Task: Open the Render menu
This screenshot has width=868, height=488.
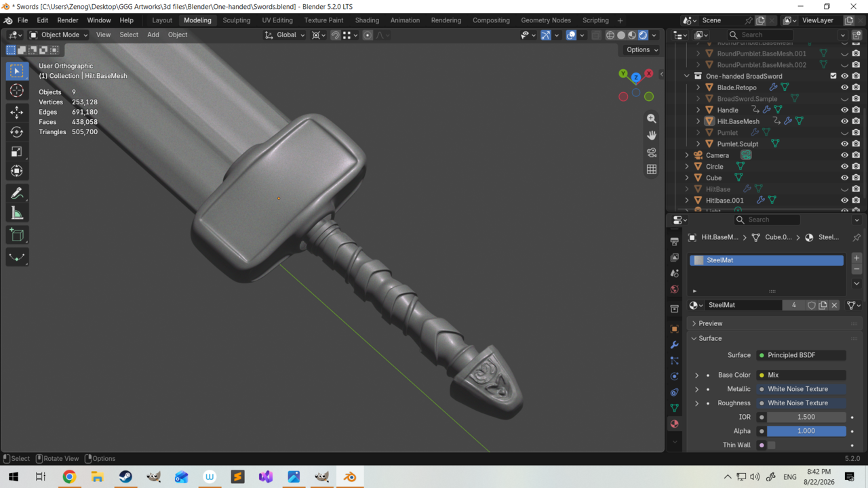Action: coord(68,20)
